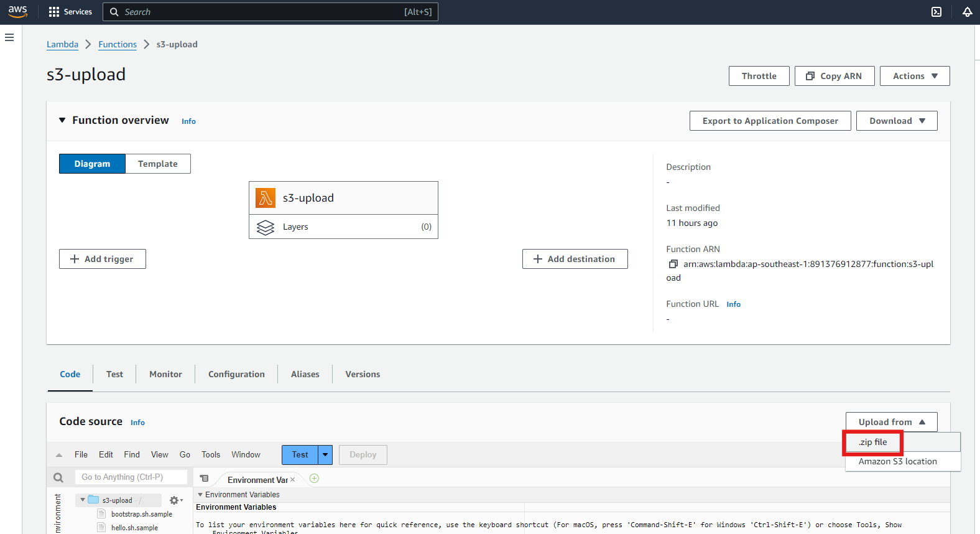Click the editor search magnifier icon
The image size is (980, 534).
[58, 477]
